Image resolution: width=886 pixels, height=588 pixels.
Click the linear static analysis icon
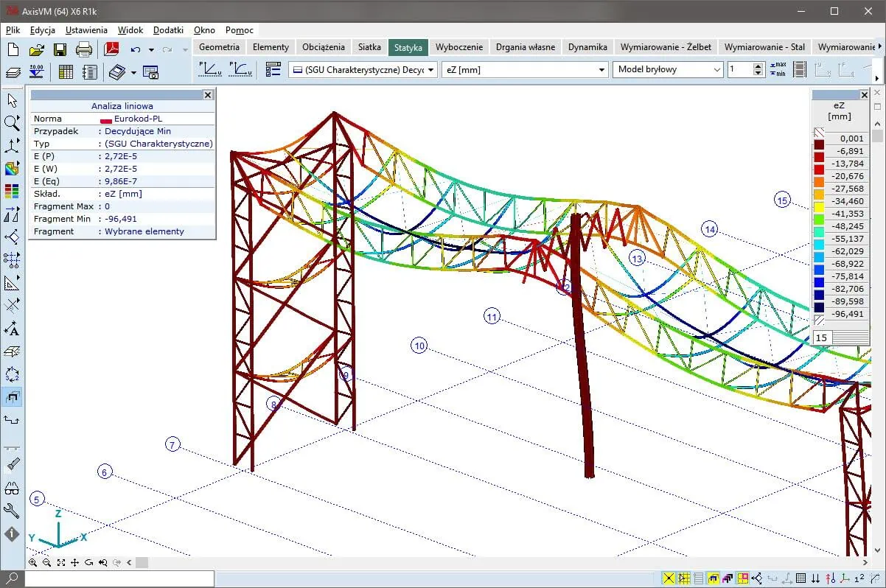tap(211, 69)
